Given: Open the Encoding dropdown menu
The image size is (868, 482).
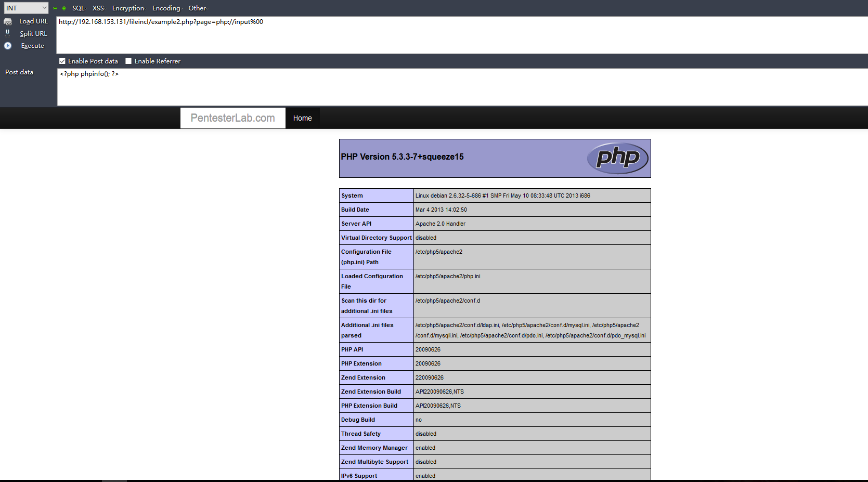Looking at the screenshot, I should [167, 8].
